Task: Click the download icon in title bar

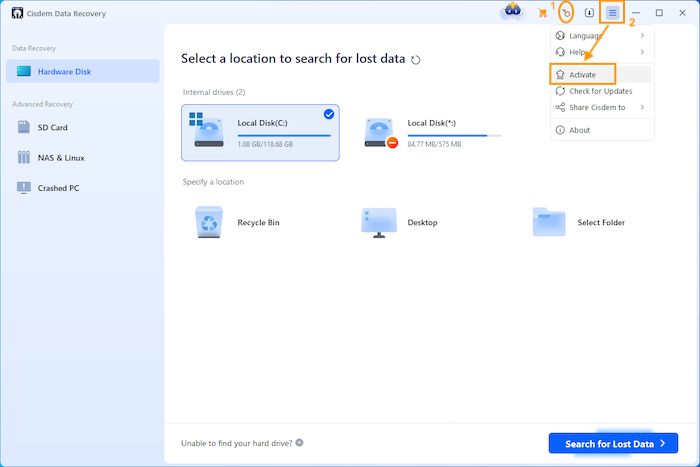Action: [x=589, y=13]
